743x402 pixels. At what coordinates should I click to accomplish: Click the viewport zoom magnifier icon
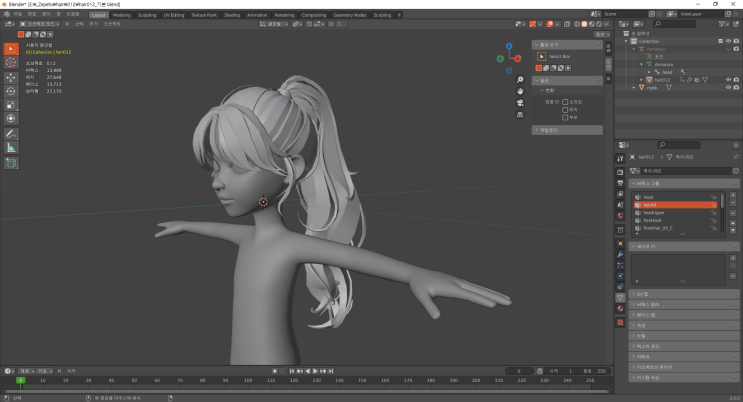[x=520, y=80]
